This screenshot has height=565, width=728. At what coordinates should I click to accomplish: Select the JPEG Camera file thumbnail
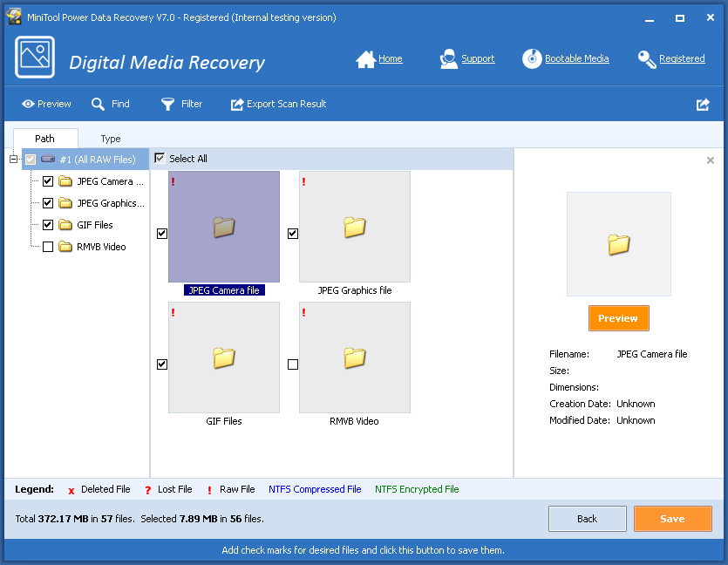pos(224,227)
